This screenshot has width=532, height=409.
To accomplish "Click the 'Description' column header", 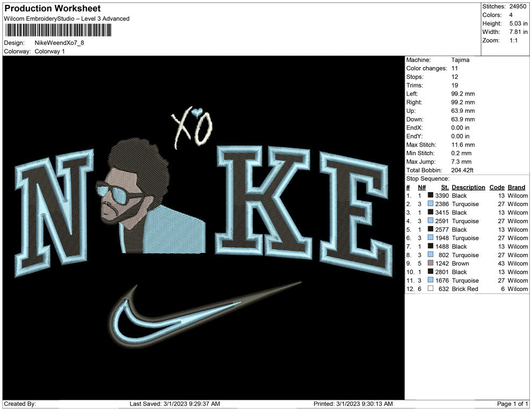I will (x=468, y=187).
